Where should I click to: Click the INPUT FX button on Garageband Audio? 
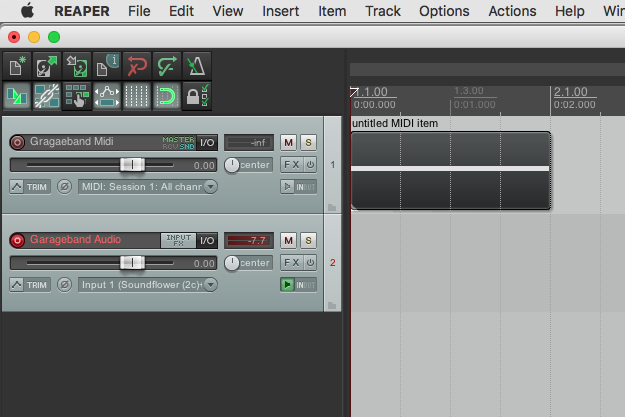[x=178, y=240]
